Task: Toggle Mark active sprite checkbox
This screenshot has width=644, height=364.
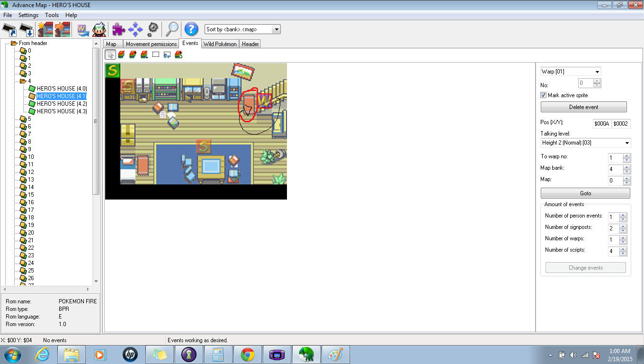Action: click(x=544, y=95)
